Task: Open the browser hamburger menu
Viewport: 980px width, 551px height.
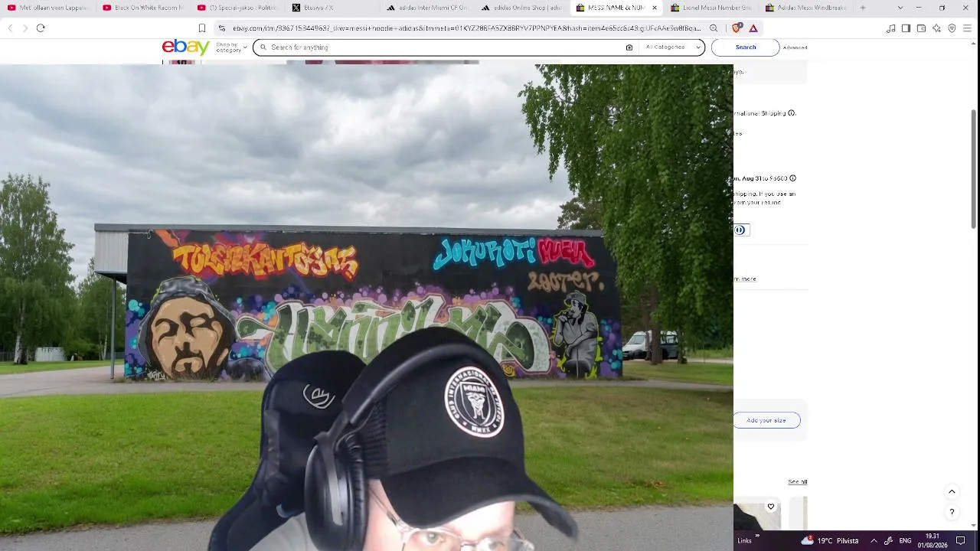Action: click(x=967, y=28)
